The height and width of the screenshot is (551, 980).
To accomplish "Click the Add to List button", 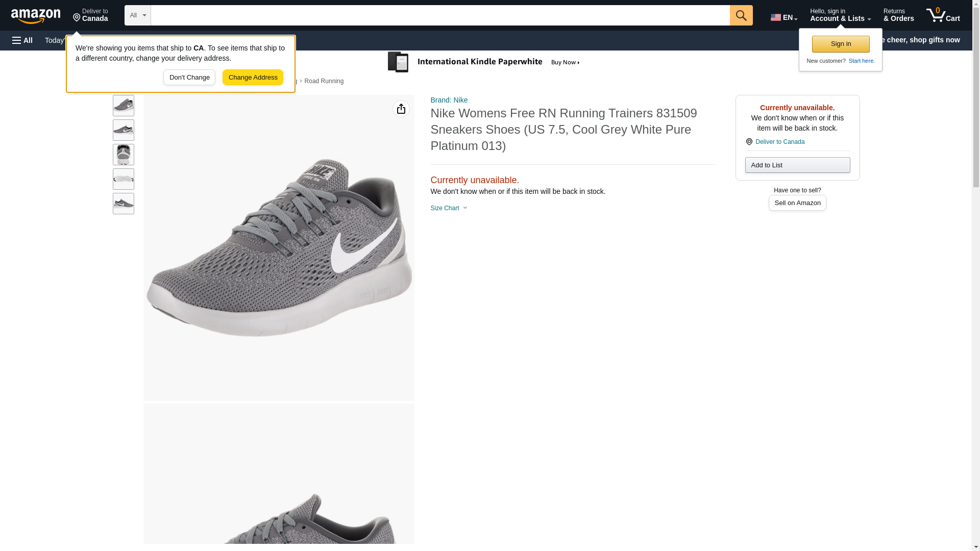I will 797,165.
